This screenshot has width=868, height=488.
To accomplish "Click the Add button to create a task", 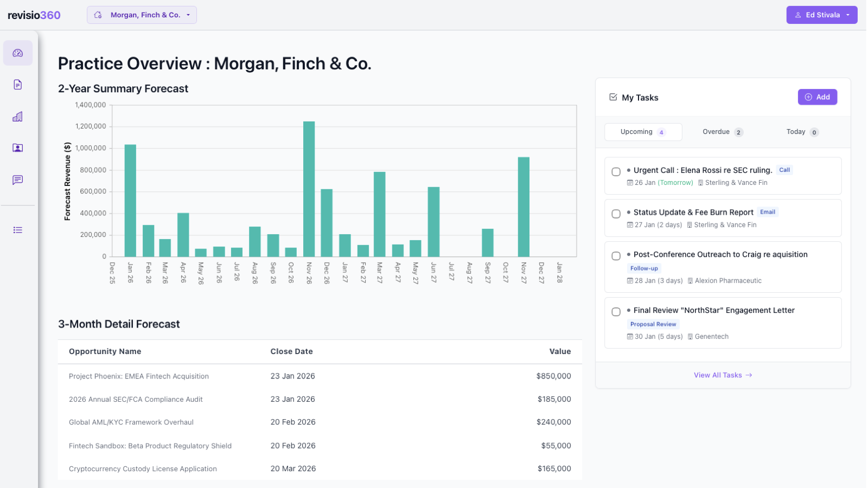I will click(818, 97).
